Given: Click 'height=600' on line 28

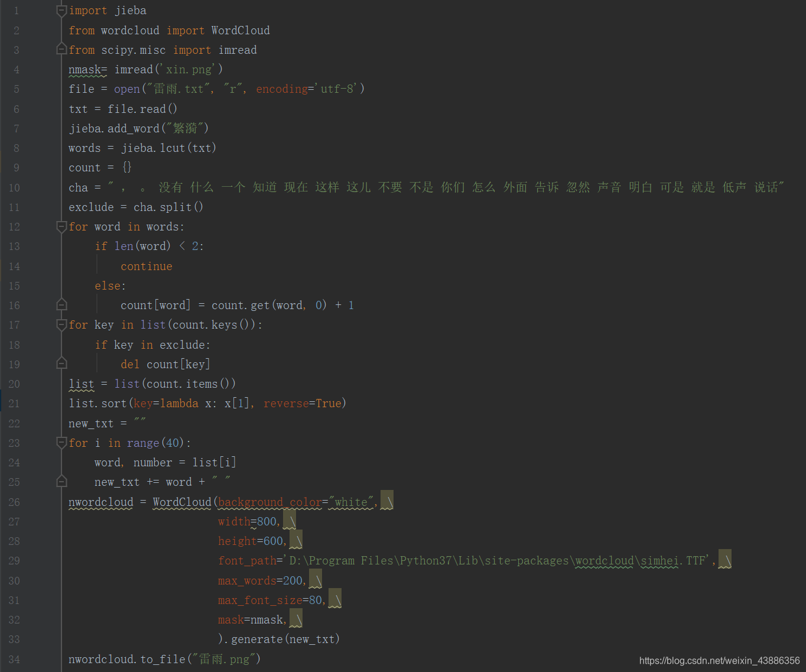Looking at the screenshot, I should coord(251,541).
